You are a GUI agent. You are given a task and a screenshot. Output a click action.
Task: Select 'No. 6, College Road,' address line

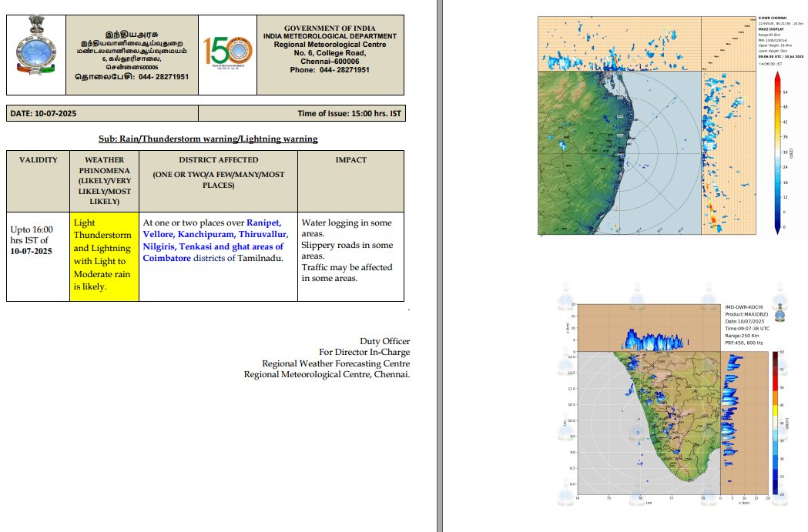coord(330,53)
